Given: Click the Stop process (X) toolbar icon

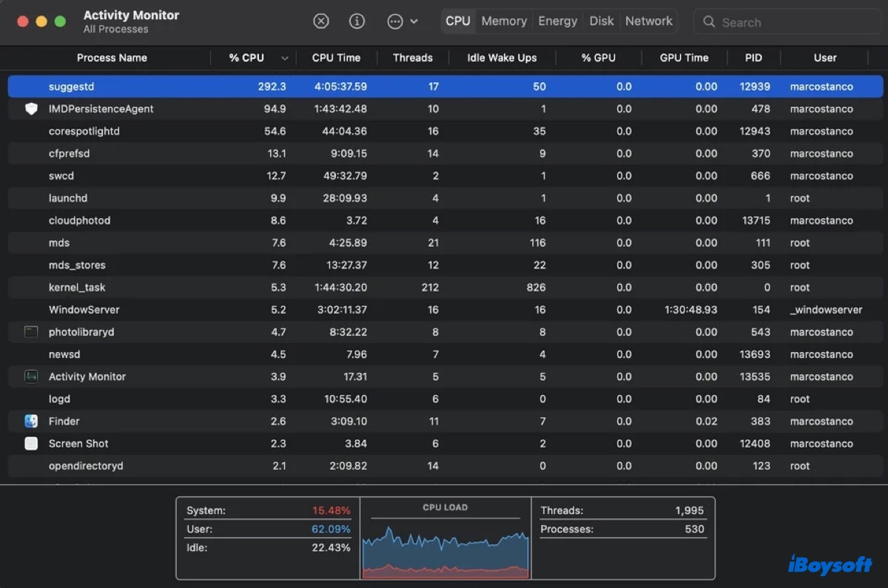Looking at the screenshot, I should point(320,21).
